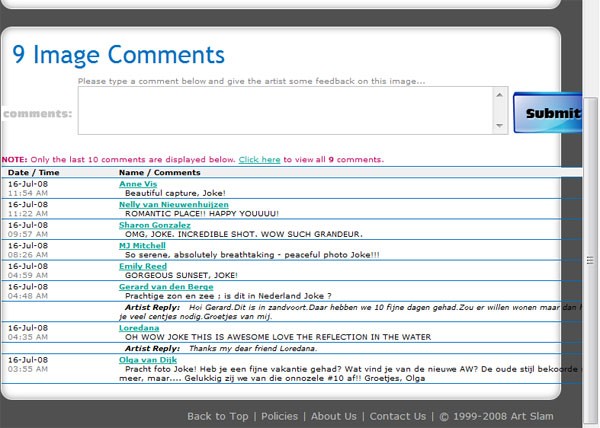Select artist reply 'Thanks my dear friend Loredana.'
This screenshot has width=600, height=428.
coord(253,348)
